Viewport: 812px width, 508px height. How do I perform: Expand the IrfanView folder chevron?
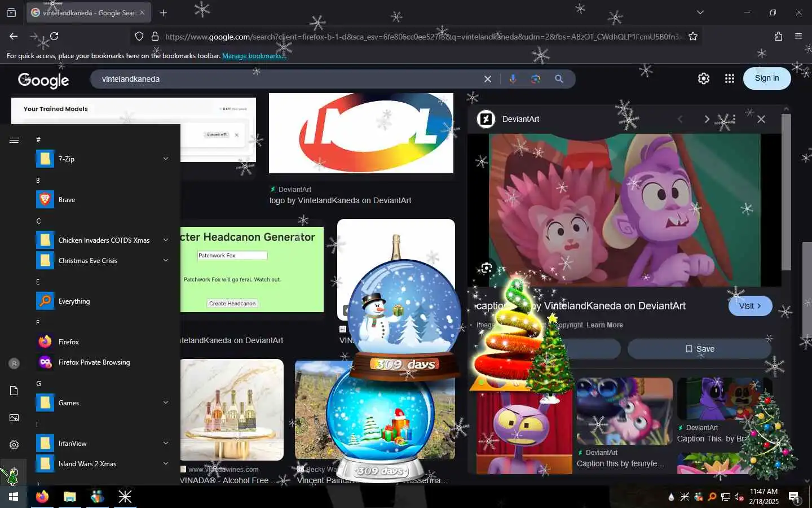[x=166, y=444]
